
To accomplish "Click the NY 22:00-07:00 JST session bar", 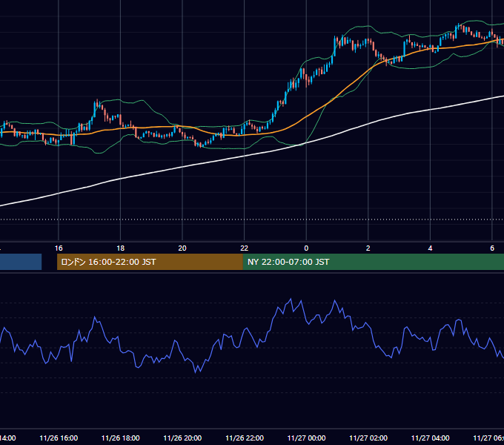I will click(373, 262).
